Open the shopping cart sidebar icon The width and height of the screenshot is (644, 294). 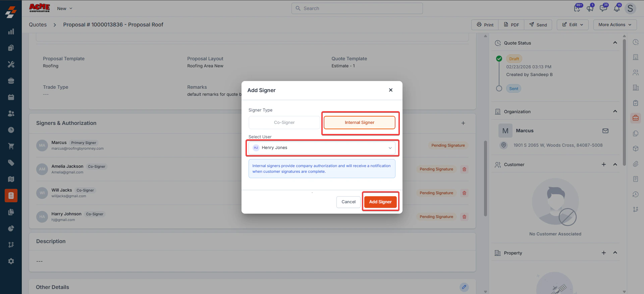11,146
